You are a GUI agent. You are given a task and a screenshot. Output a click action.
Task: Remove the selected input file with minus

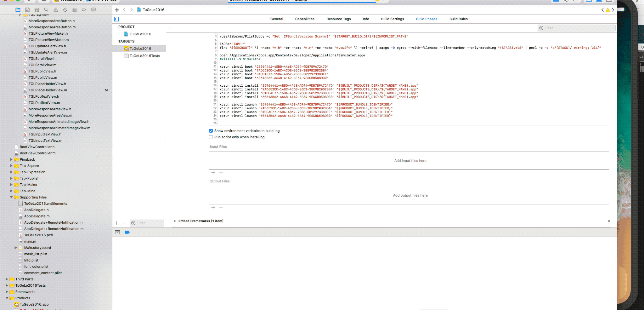(221, 173)
